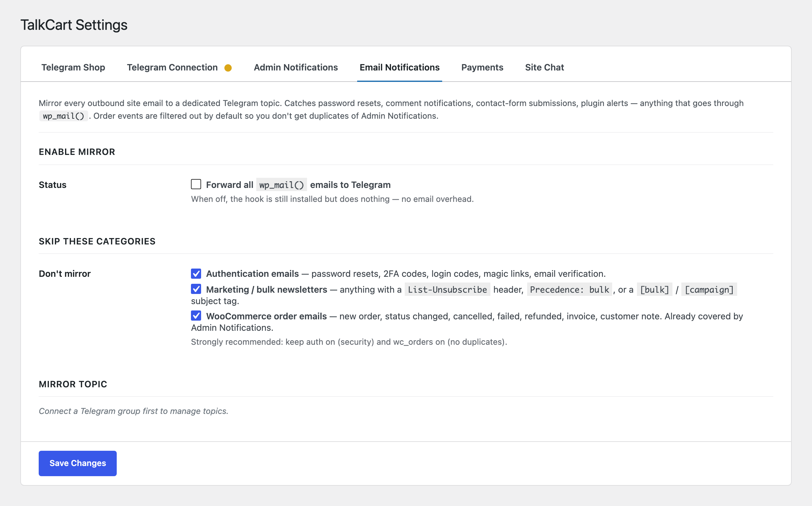The width and height of the screenshot is (812, 506).
Task: Open the Telegram Shop tab
Action: point(73,67)
